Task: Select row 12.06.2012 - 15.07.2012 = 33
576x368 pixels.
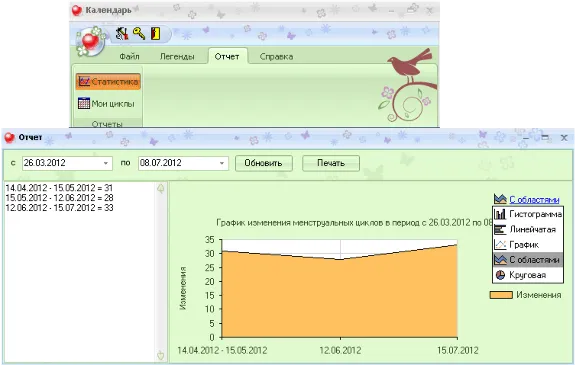Action: point(60,208)
